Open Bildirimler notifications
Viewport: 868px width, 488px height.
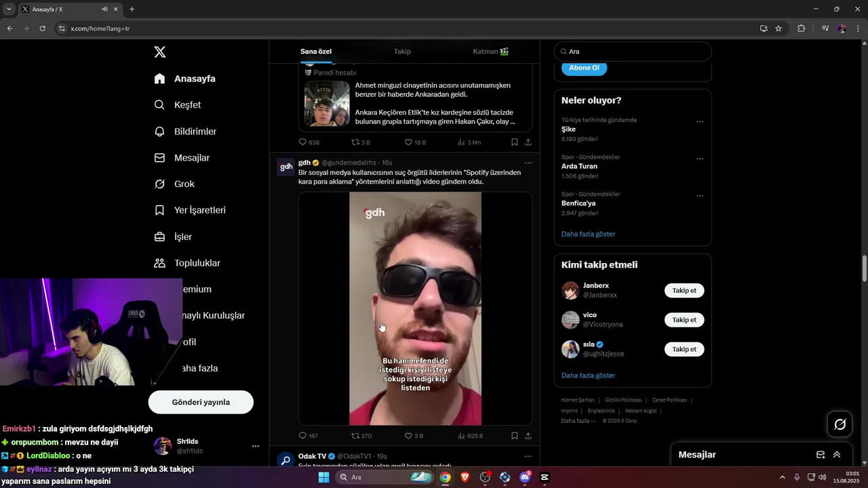pyautogui.click(x=185, y=131)
